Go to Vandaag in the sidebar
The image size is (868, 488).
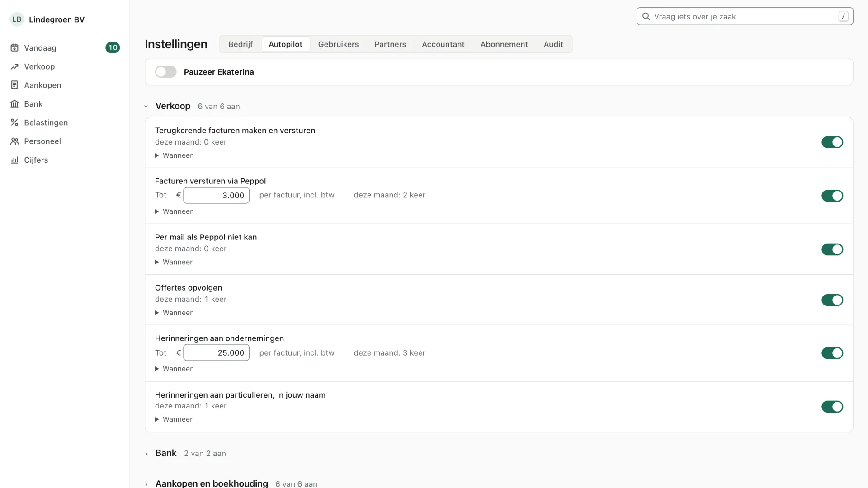(65, 48)
